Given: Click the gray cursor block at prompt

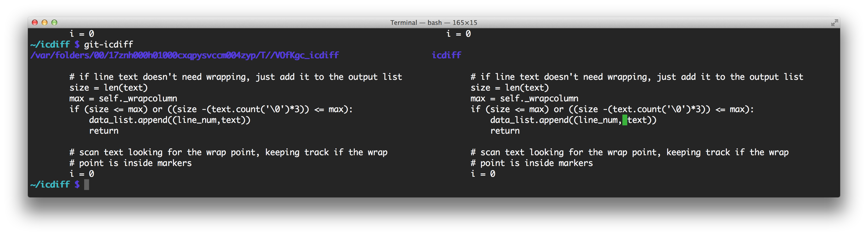Looking at the screenshot, I should coord(87,184).
